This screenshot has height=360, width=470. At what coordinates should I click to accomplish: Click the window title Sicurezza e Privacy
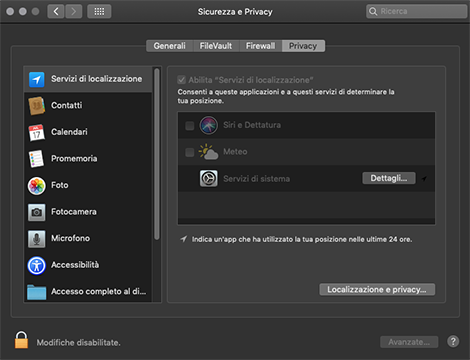point(235,12)
